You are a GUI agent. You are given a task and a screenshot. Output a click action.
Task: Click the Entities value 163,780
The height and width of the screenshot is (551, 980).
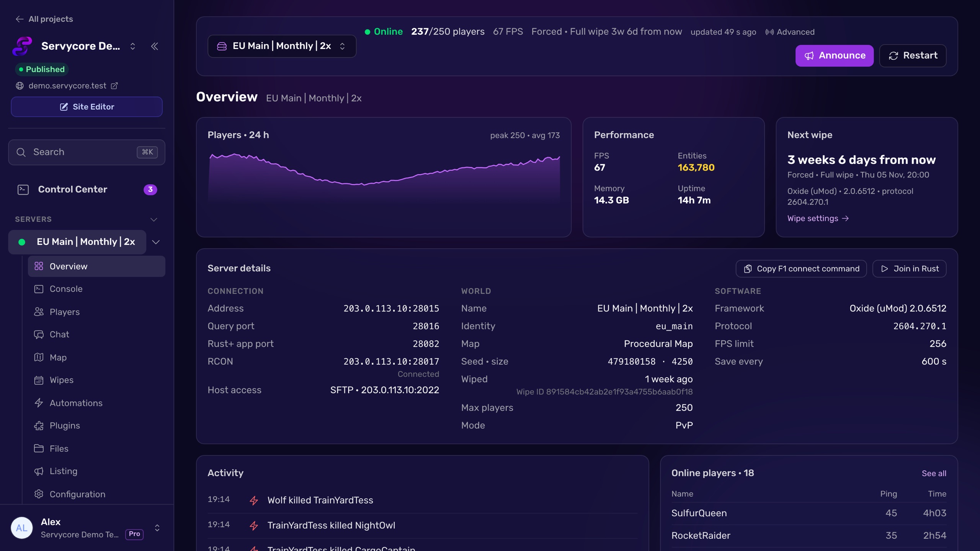[696, 168]
